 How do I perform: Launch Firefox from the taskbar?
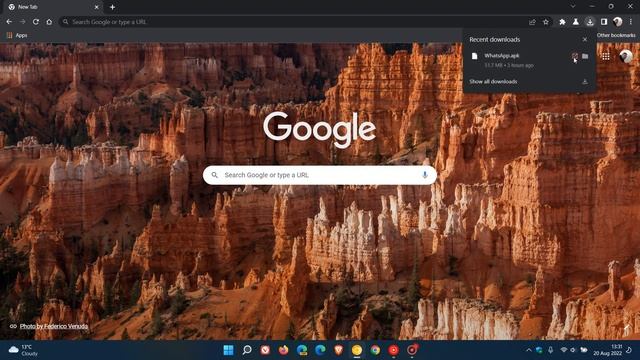(283, 350)
